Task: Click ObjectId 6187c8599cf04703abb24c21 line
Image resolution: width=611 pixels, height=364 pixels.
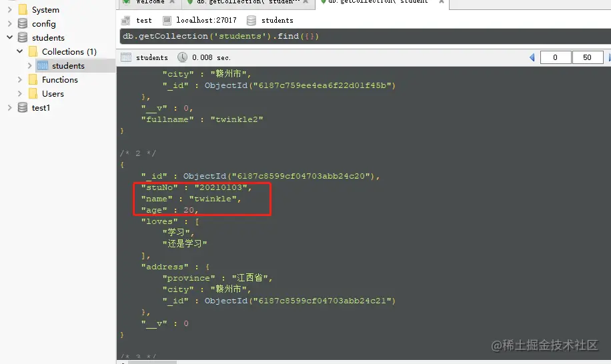Action: [x=279, y=301]
